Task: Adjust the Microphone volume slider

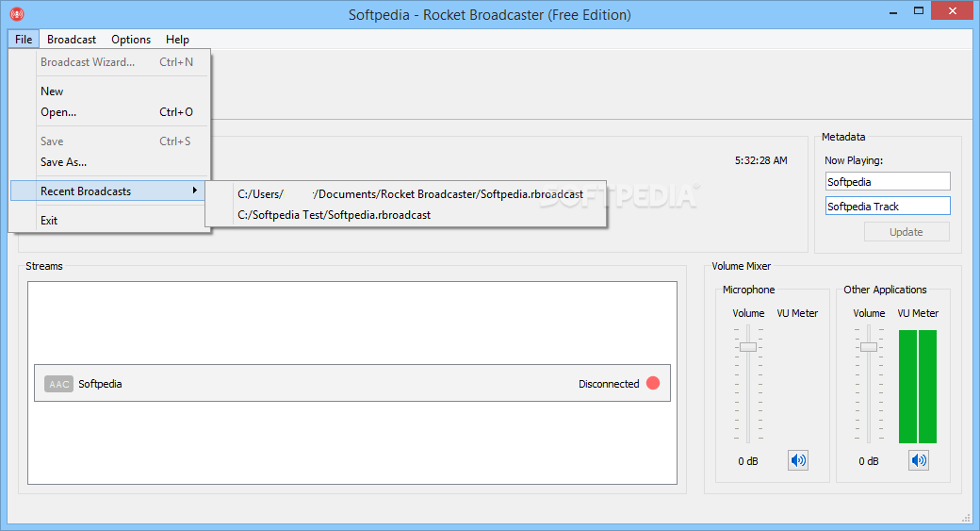Action: [x=748, y=347]
